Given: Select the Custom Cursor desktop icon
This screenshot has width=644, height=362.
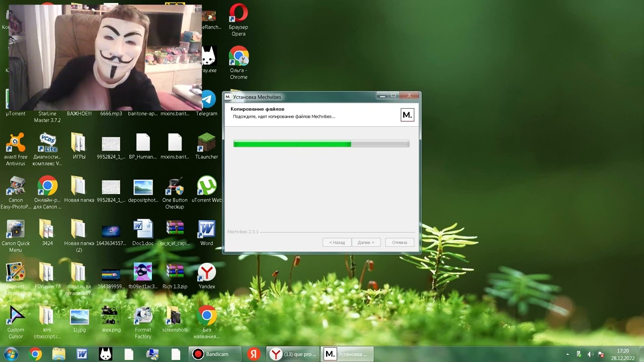Looking at the screenshot, I should [16, 323].
